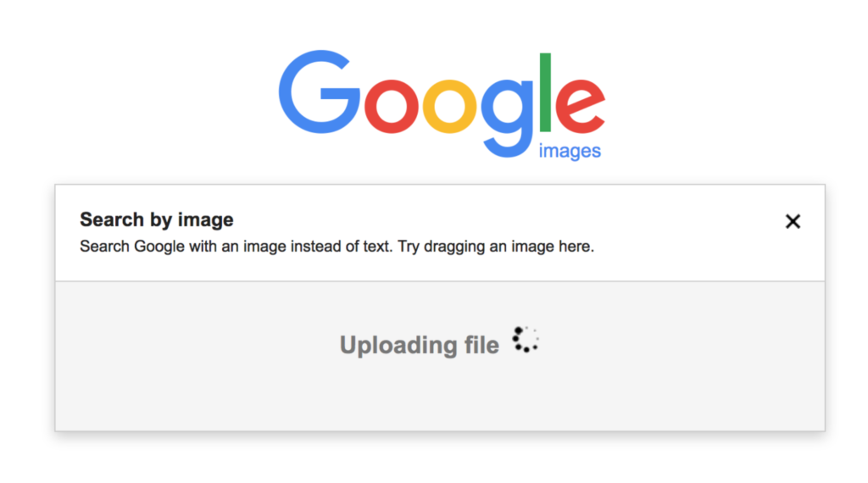Viewport: 868px width, 483px height.
Task: Click the Google Images logo
Action: click(442, 104)
